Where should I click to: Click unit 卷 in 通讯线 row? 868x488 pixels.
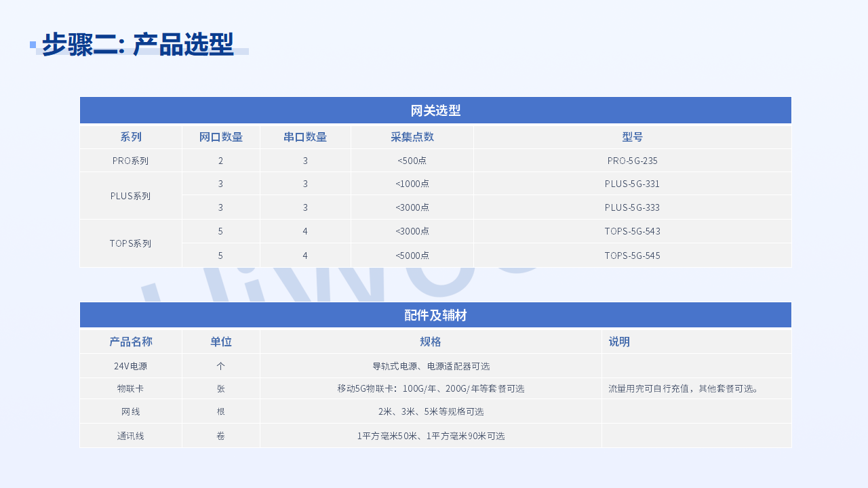221,436
